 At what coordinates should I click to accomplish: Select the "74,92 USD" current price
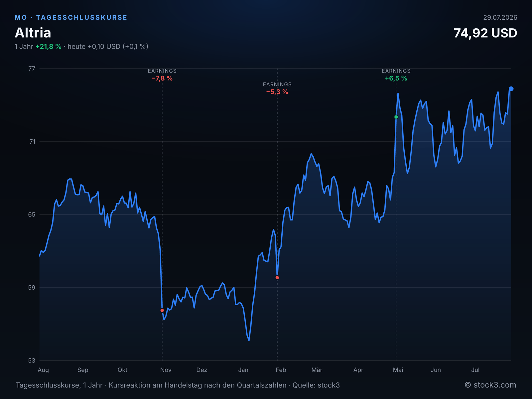pyautogui.click(x=485, y=33)
